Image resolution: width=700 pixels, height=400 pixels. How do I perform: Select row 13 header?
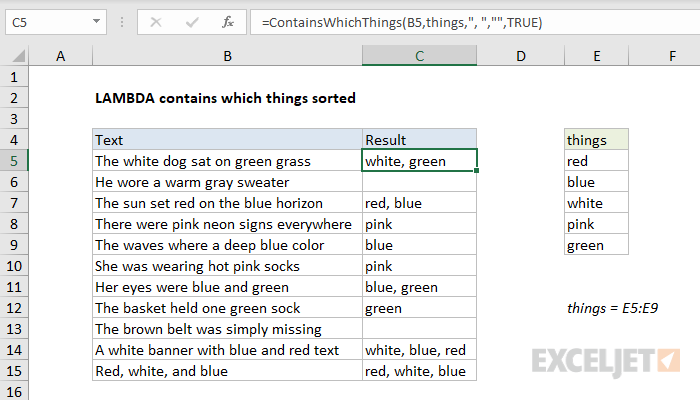point(14,329)
